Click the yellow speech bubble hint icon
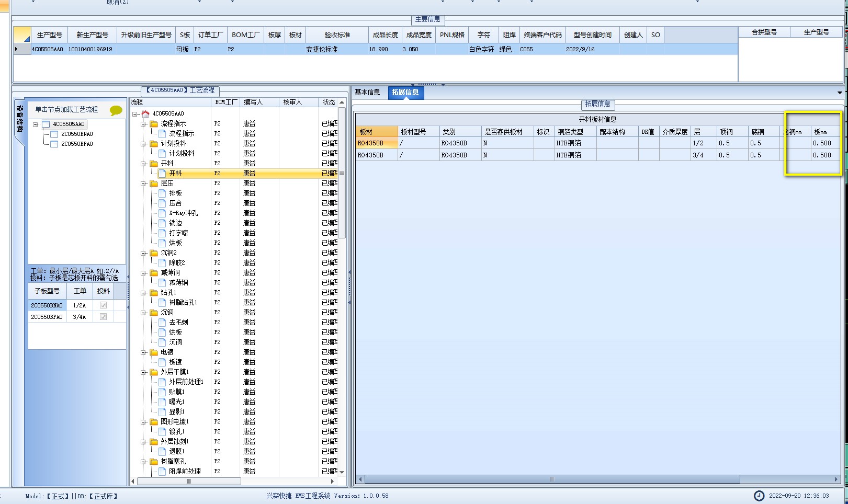The height and width of the screenshot is (504, 848). coord(116,110)
